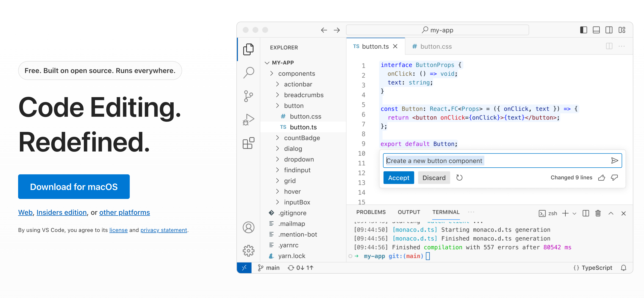The height and width of the screenshot is (298, 644).
Task: Give thumbs up on the AI suggestion
Action: [x=602, y=177]
